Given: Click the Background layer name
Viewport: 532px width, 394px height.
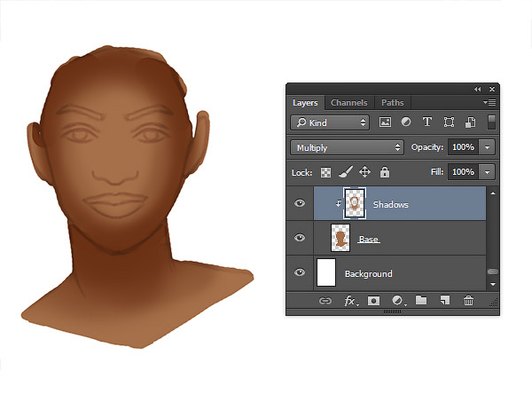Looking at the screenshot, I should (369, 274).
